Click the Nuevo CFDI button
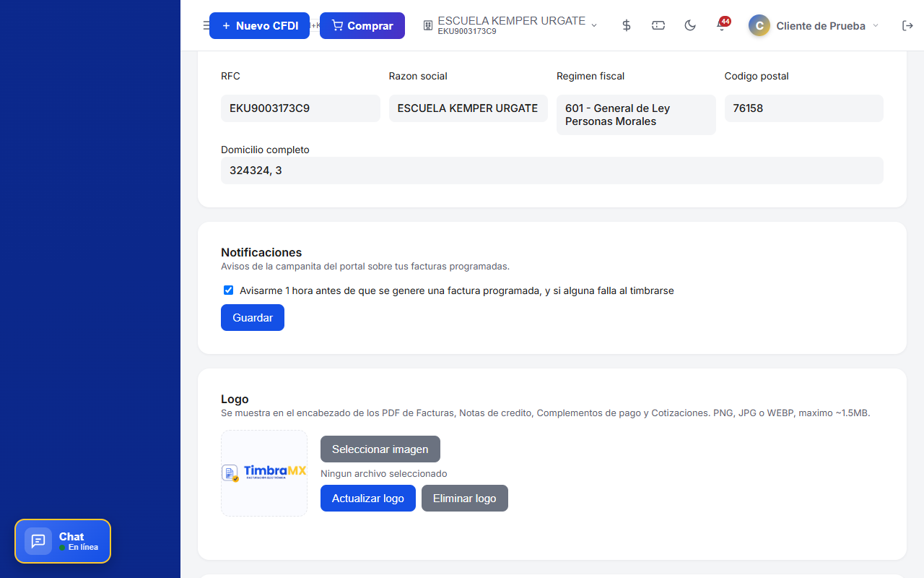Image resolution: width=924 pixels, height=578 pixels. (x=259, y=25)
